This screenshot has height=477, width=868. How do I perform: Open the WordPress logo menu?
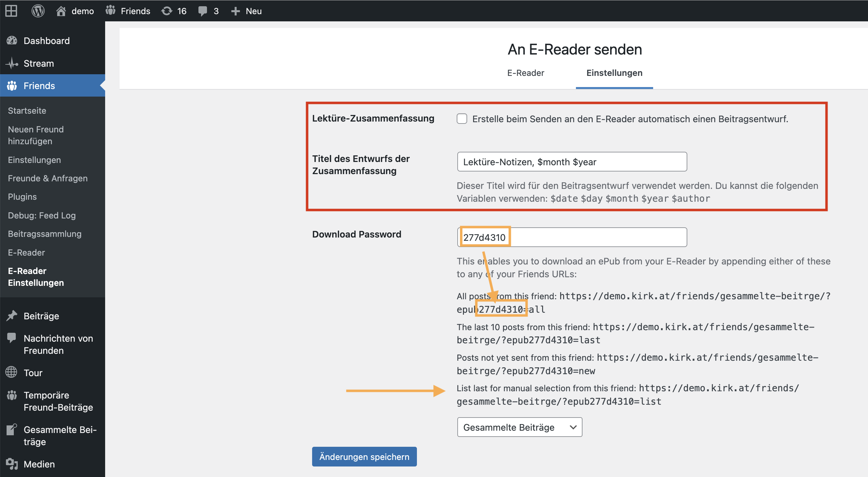pyautogui.click(x=38, y=11)
